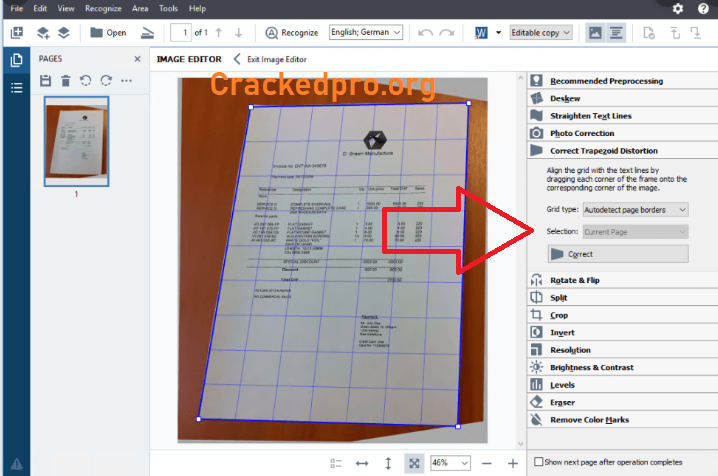Click the Best fit zoom icon
The image size is (718, 476).
pos(412,463)
